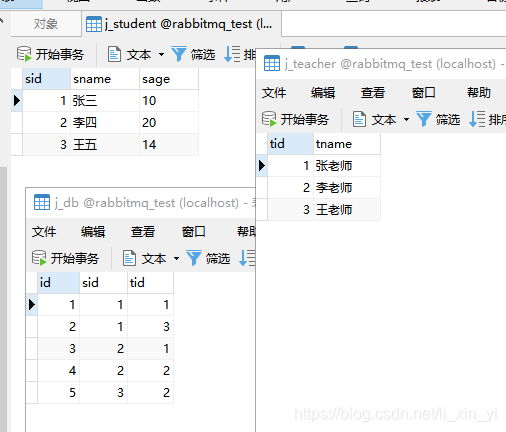Select the cell 王五
Image resolution: width=506 pixels, height=432 pixels.
click(105, 145)
